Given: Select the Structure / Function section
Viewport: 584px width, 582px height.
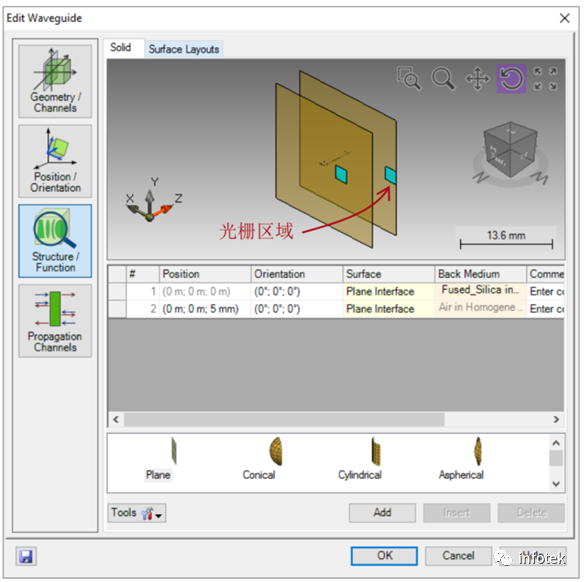Looking at the screenshot, I should click(55, 241).
